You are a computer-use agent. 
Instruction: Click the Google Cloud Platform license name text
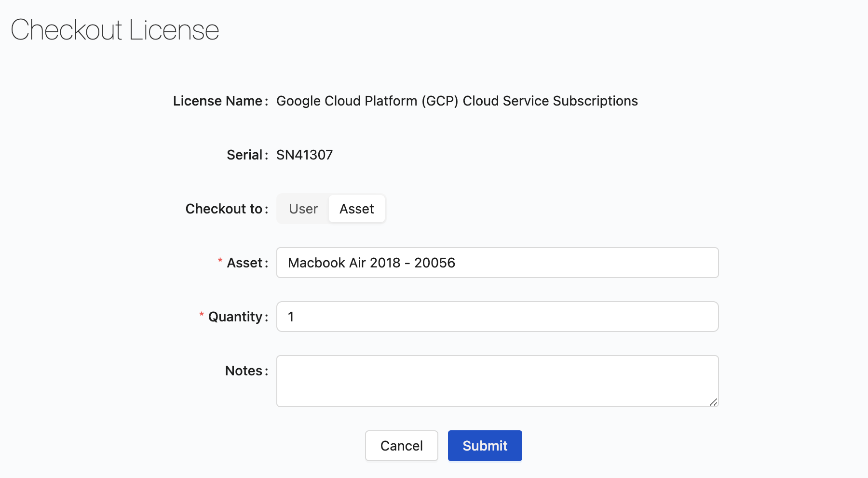coord(457,101)
